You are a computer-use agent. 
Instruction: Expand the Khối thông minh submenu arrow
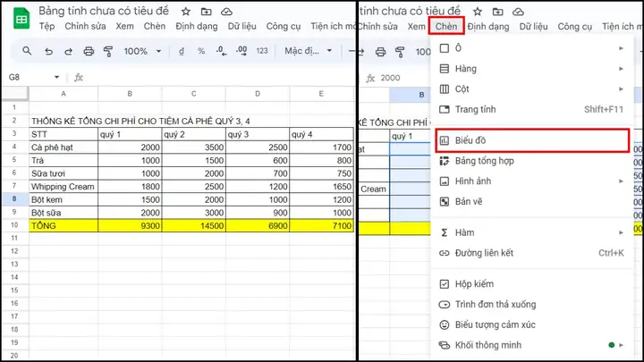click(621, 345)
